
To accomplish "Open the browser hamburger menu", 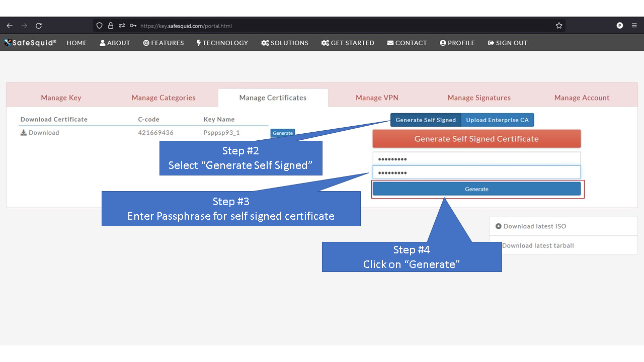I will (x=633, y=25).
